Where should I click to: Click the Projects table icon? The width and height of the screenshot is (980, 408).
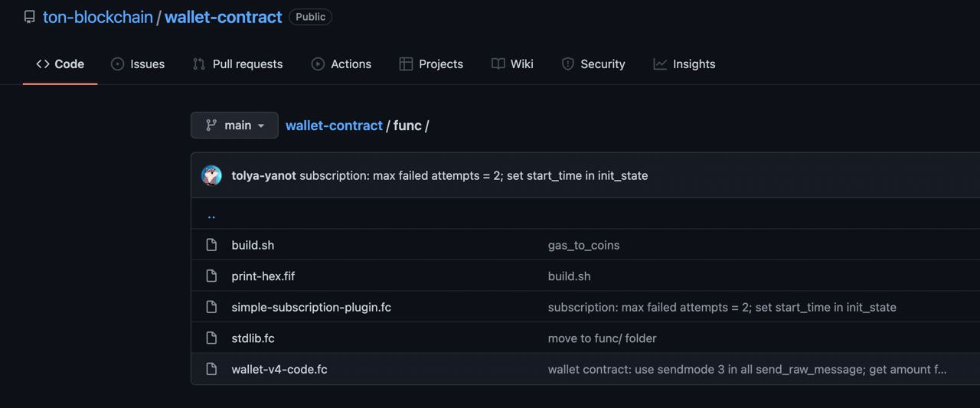click(x=406, y=64)
